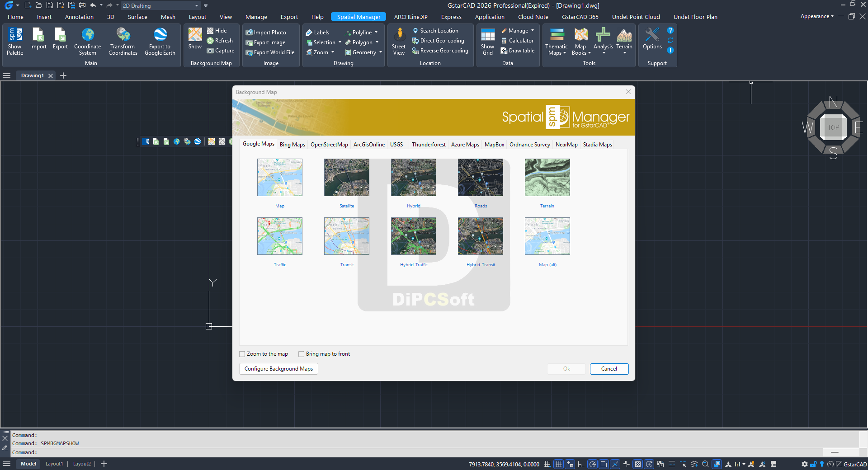Open Reverse Geo-coding tool
868x470 pixels.
440,51
